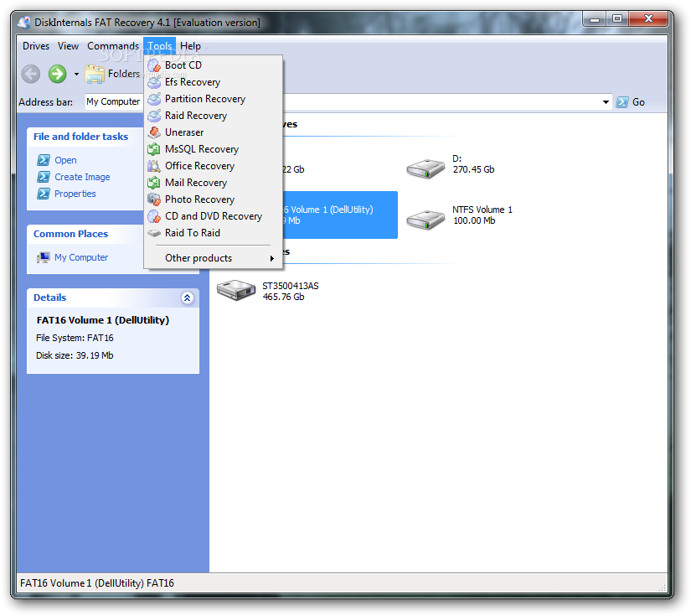Click the MsSQL Recovery icon
This screenshot has height=616, width=691.
coord(154,149)
